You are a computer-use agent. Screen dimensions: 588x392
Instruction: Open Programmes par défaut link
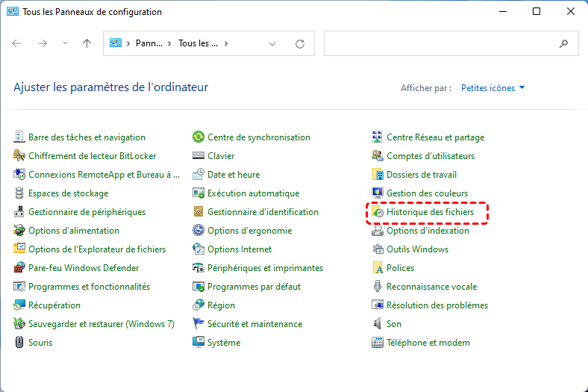[x=254, y=287]
